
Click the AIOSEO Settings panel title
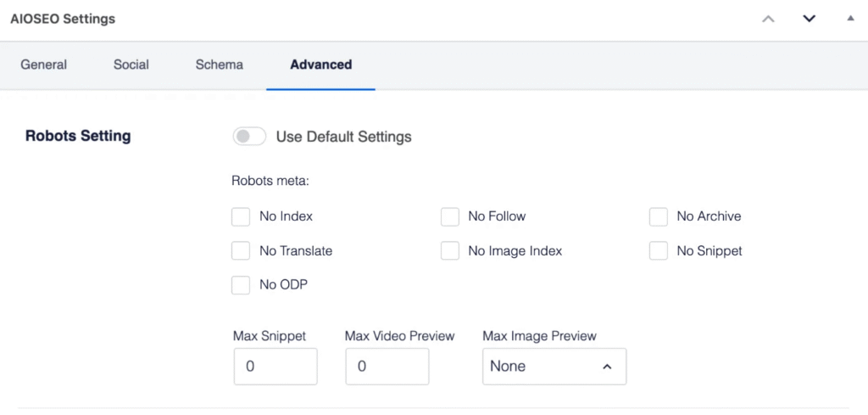pos(63,19)
